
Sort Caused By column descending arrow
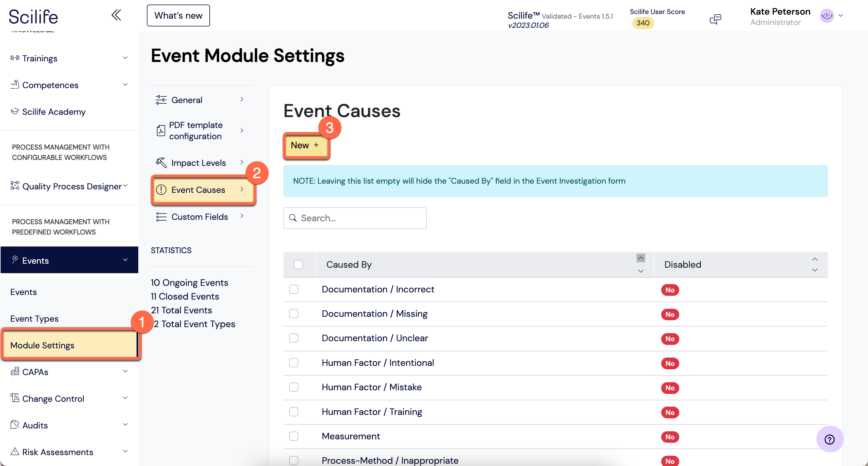(641, 271)
